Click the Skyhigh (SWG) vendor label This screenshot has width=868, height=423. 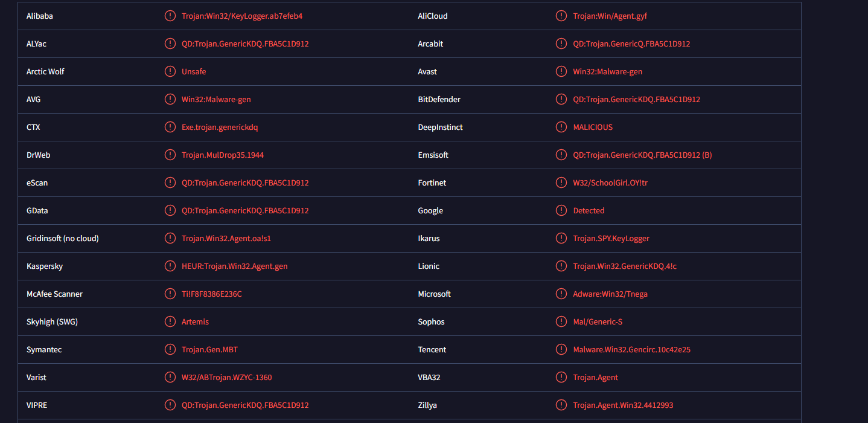(52, 322)
